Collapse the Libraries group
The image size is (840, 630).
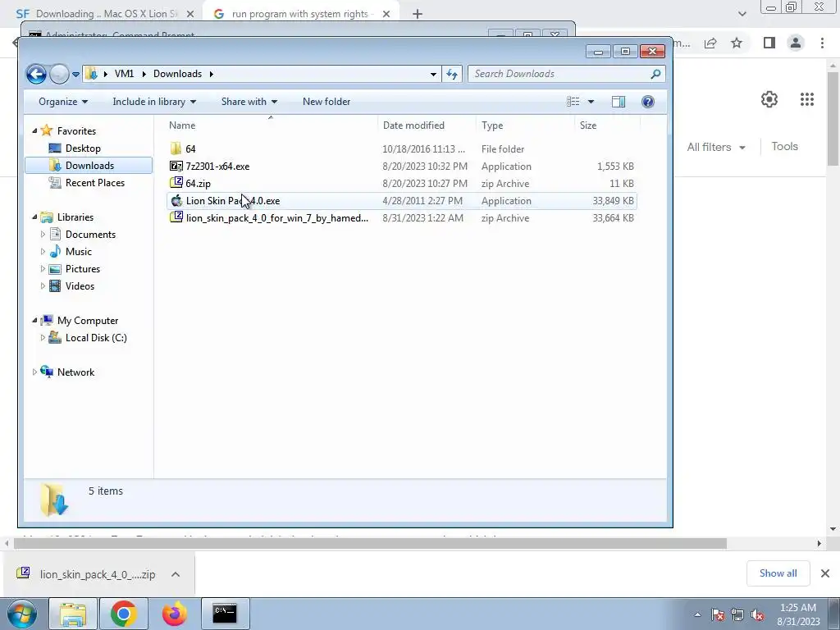(x=34, y=217)
